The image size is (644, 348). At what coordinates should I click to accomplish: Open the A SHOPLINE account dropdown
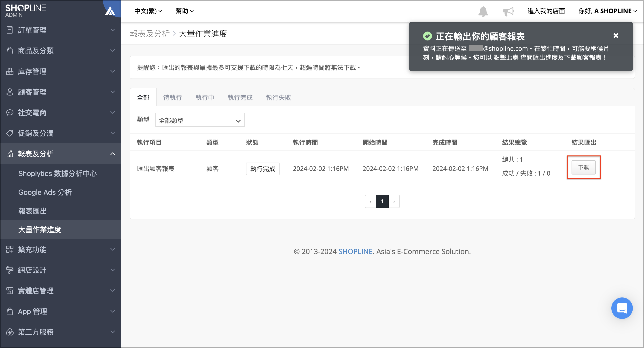tap(608, 11)
